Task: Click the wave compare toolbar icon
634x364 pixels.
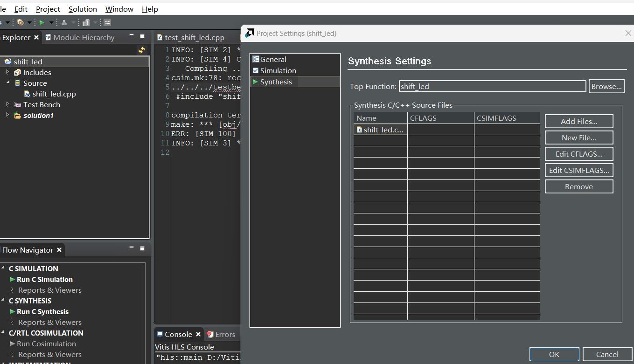Action: click(x=107, y=22)
